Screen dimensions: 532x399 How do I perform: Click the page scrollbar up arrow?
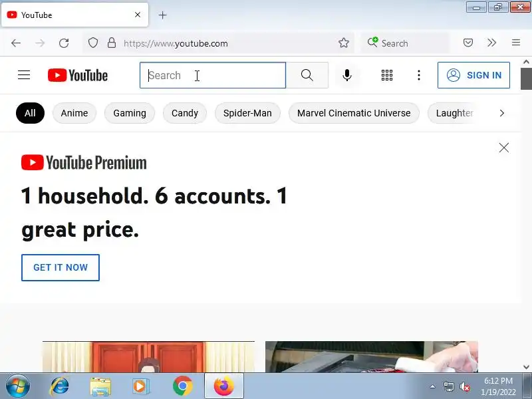tap(526, 62)
